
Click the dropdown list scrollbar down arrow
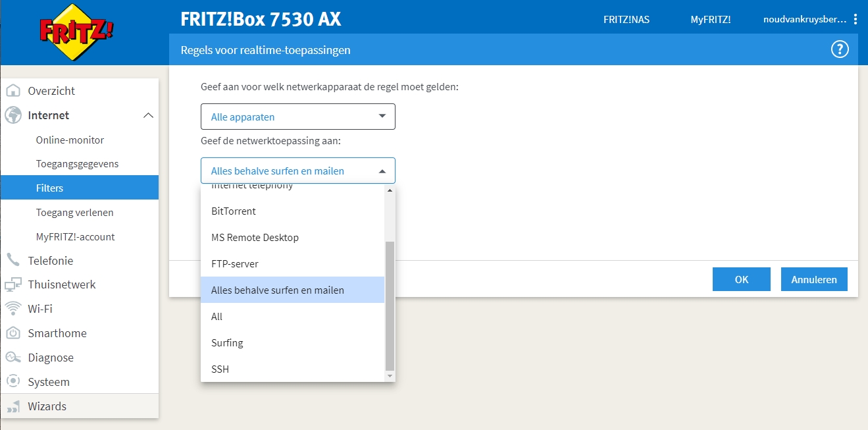(x=390, y=375)
